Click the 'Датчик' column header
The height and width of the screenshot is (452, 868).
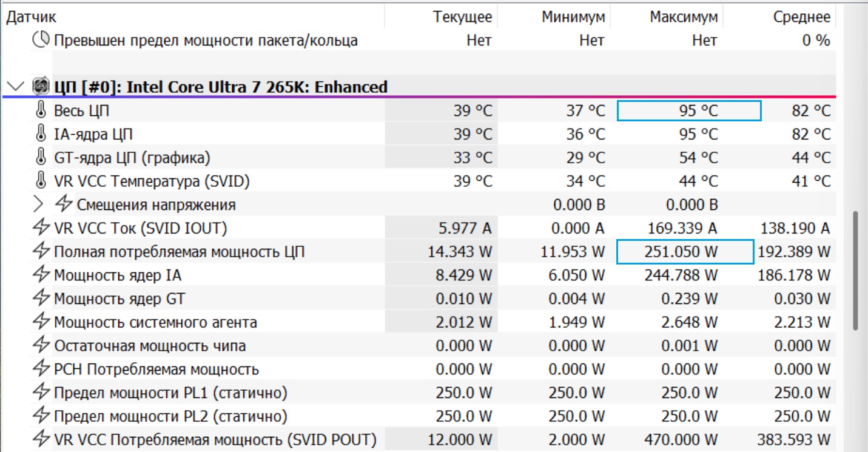[x=32, y=17]
